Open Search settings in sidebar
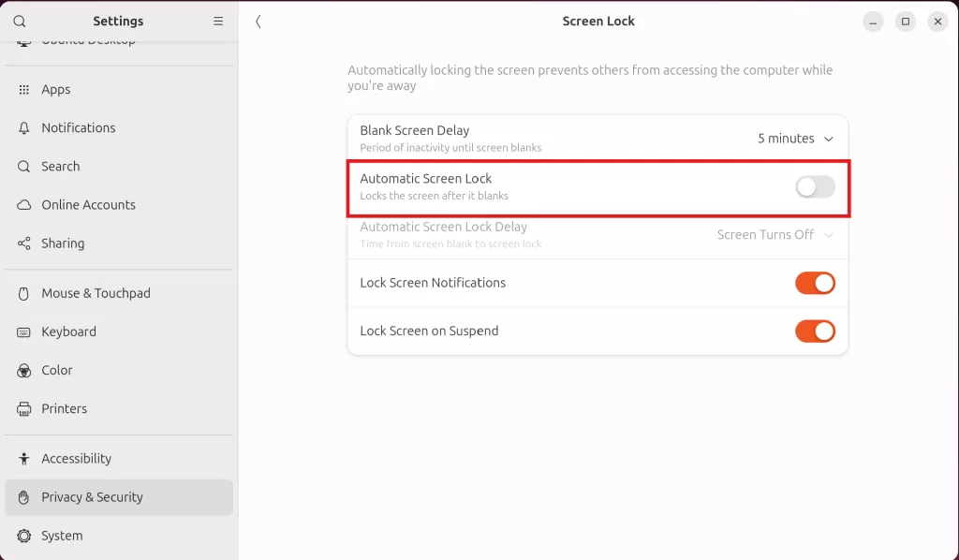The image size is (959, 560). (60, 167)
